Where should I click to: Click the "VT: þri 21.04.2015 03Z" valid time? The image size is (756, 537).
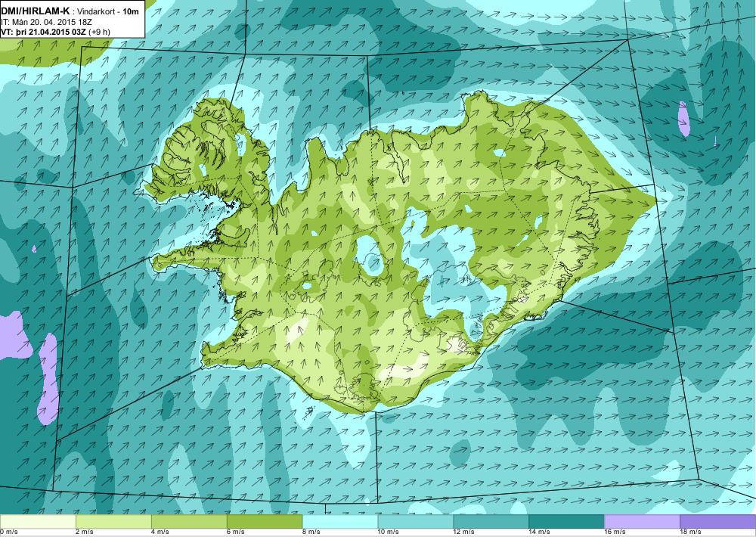point(43,32)
